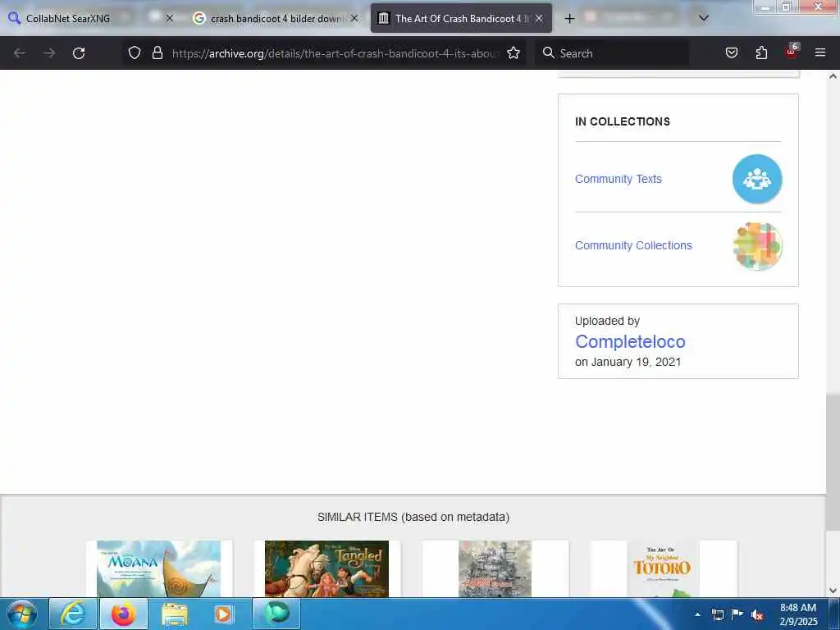Visit uploader Completeloco's profile
The height and width of the screenshot is (630, 840).
(x=630, y=341)
